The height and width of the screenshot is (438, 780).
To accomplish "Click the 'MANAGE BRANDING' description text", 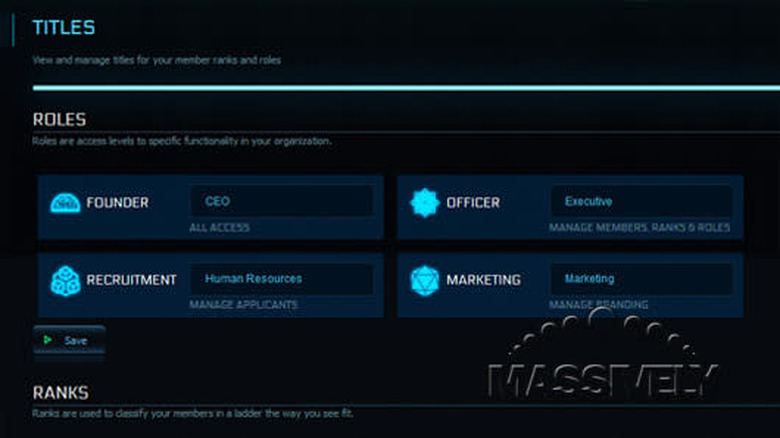I will coord(598,305).
